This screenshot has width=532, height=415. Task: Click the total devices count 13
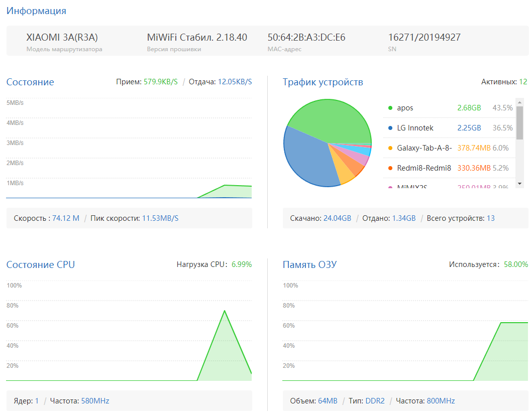coord(490,218)
